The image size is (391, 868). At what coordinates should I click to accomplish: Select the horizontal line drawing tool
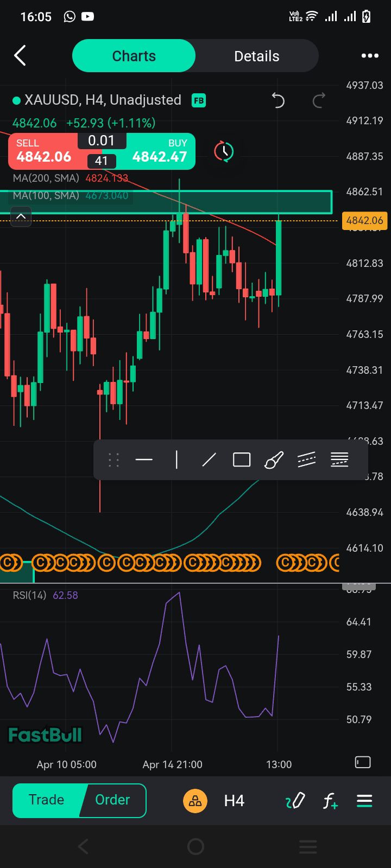point(144,460)
